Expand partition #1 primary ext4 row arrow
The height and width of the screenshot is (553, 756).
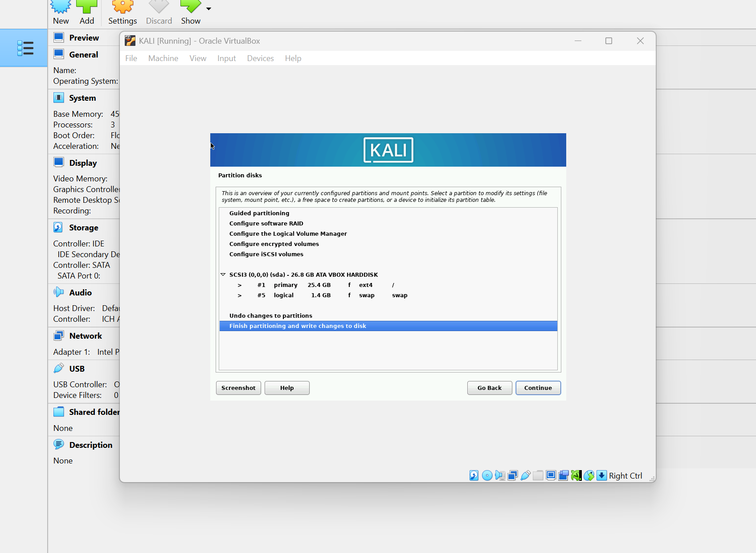click(x=240, y=285)
